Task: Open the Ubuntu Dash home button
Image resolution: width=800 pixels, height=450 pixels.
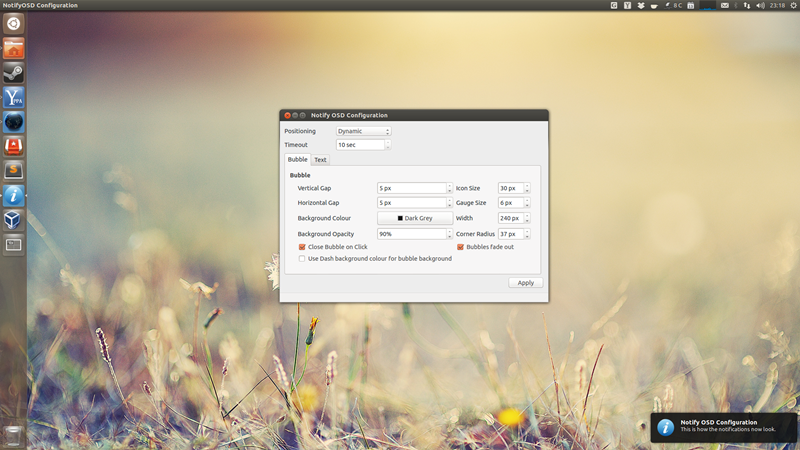Action: point(13,24)
